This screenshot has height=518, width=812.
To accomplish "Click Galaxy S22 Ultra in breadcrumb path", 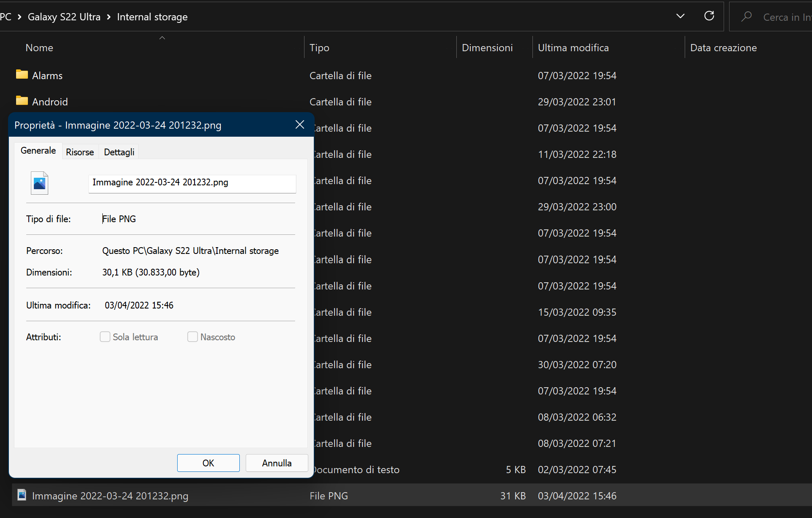I will click(64, 17).
